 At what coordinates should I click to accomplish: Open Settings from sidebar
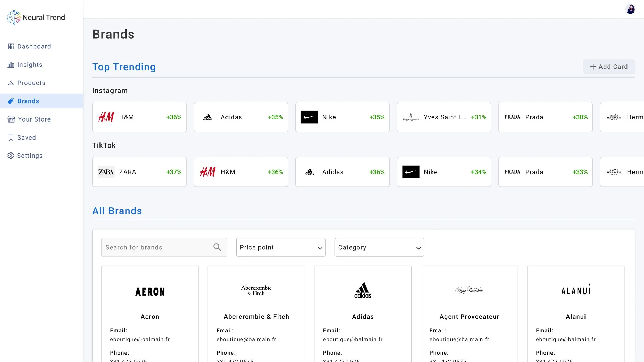30,156
